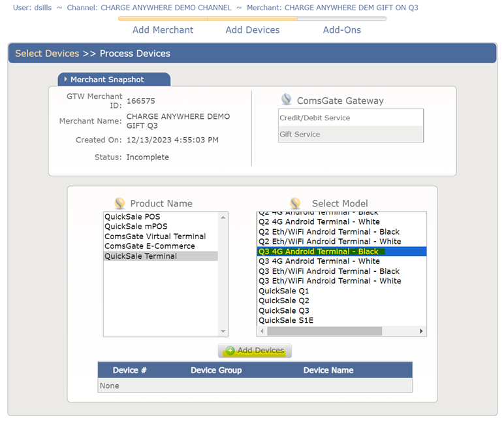The height and width of the screenshot is (424, 504).
Task: Click the Select Devices breadcrumb link
Action: click(x=47, y=54)
